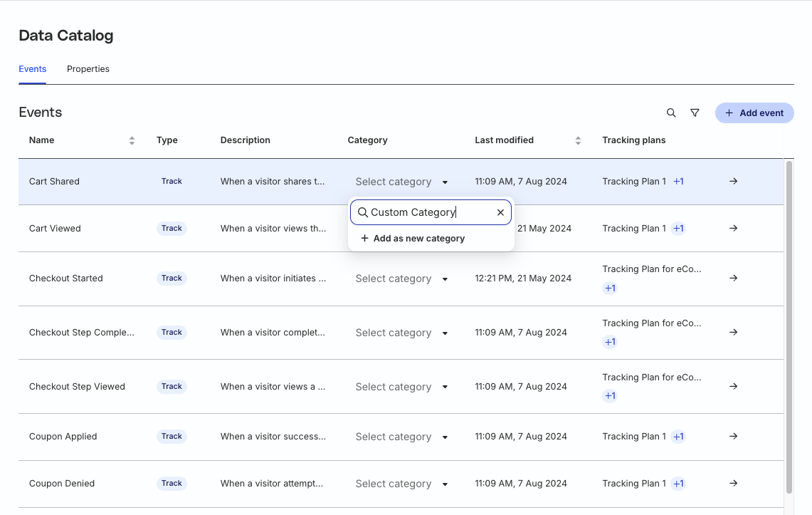Open Coupon Denied event details arrow

coord(733,484)
